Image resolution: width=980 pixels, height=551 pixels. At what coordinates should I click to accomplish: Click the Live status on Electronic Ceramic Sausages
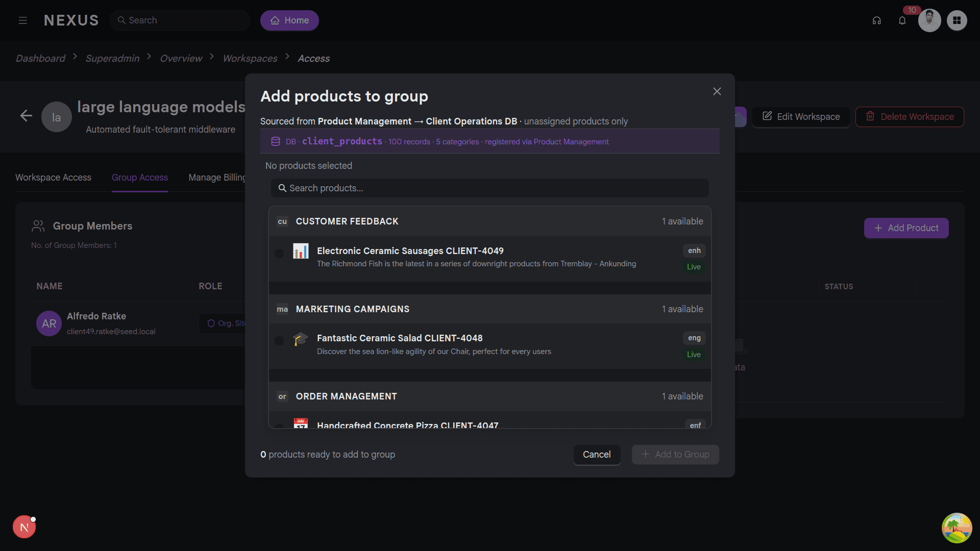tap(694, 267)
